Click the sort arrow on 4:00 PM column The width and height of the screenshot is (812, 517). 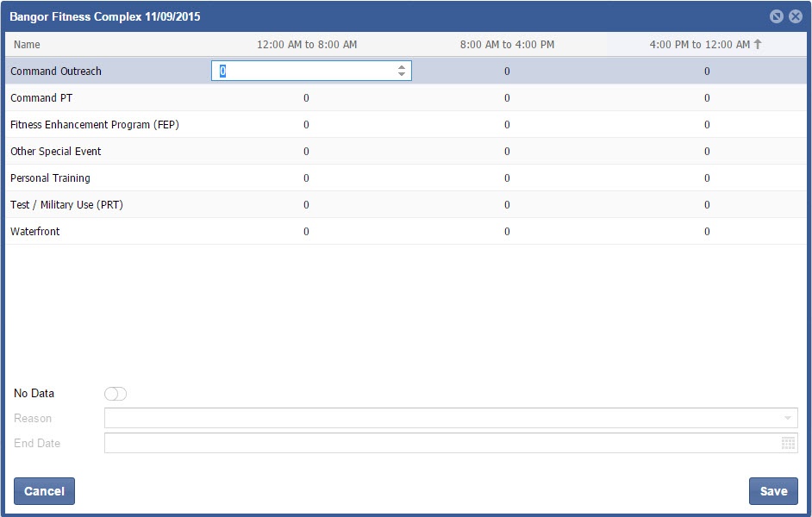pos(758,45)
